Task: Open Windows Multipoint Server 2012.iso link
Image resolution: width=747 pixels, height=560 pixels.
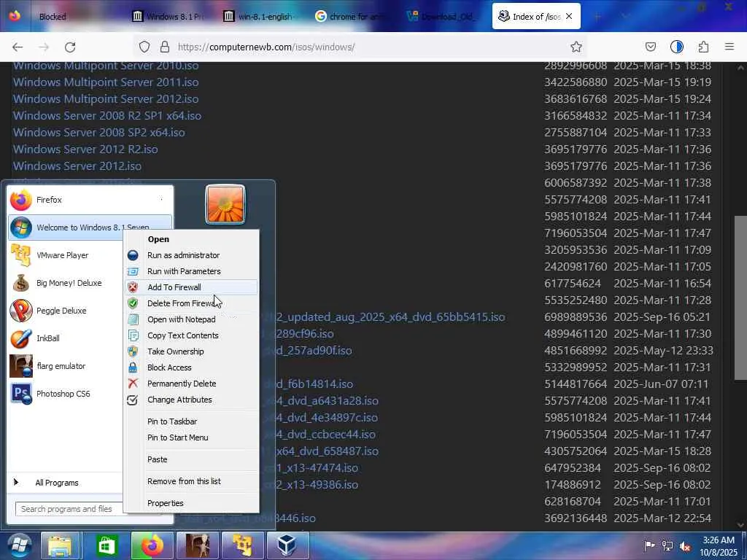Action: pyautogui.click(x=106, y=99)
